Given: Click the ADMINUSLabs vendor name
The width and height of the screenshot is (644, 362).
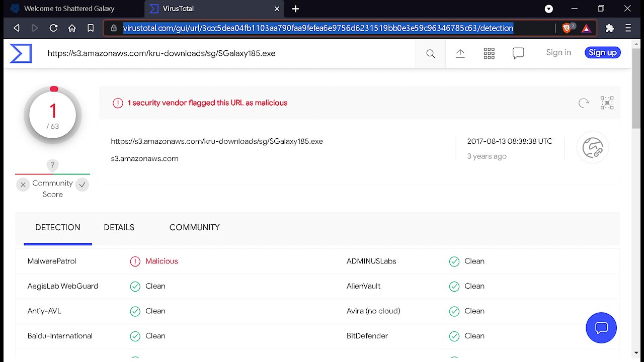Looking at the screenshot, I should click(x=371, y=261).
